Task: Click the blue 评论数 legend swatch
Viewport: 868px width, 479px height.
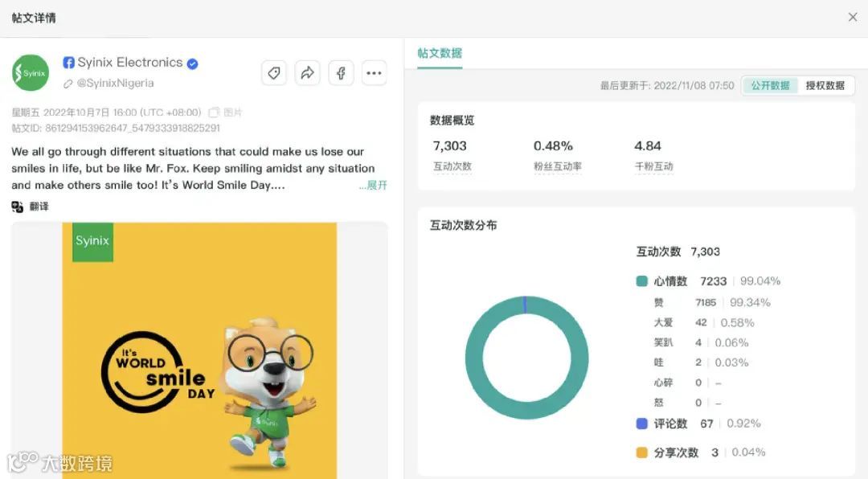Action: [641, 424]
